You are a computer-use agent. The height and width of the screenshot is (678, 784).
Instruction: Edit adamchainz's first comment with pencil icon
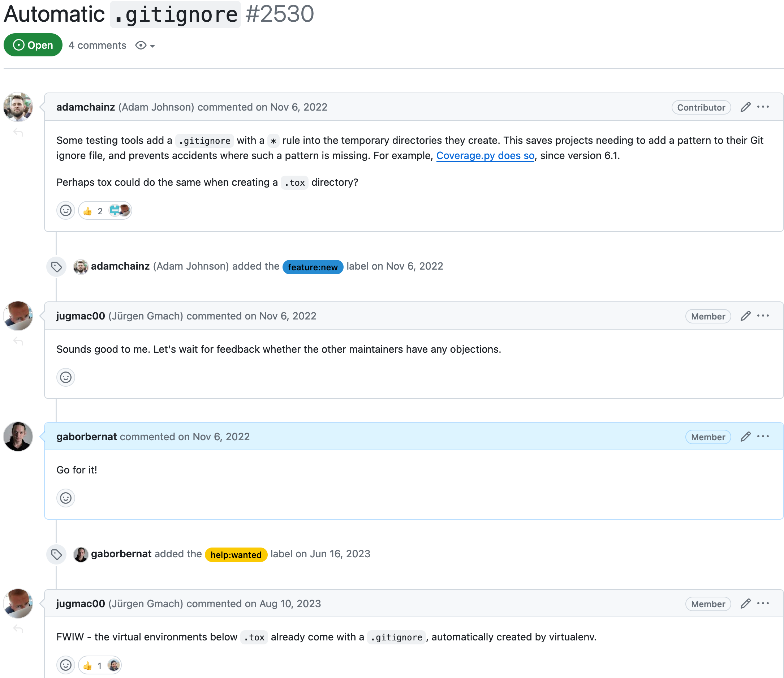point(745,107)
